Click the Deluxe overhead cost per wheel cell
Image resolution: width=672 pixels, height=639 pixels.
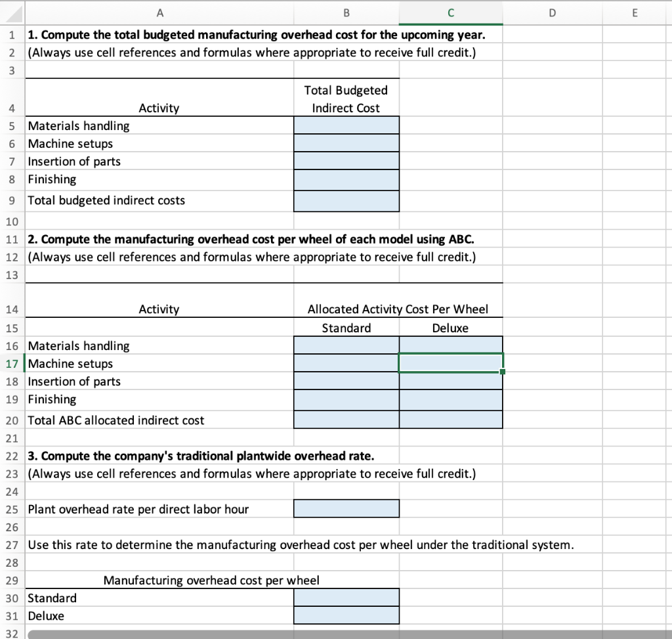point(346,615)
